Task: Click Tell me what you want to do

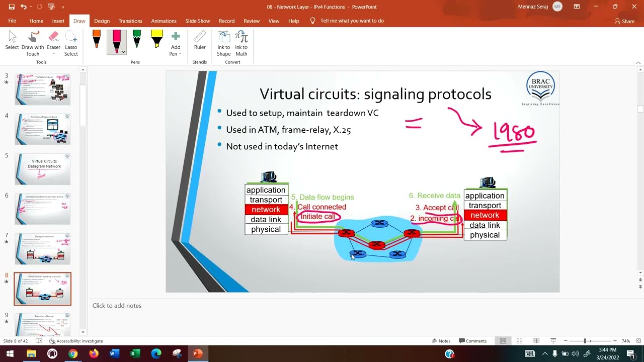Action: pos(347,21)
